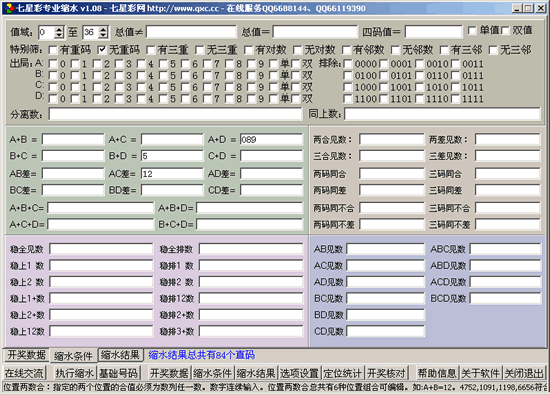550x395 pixels.
Task: Exclude pattern 1111 checkbox
Action: coord(455,99)
